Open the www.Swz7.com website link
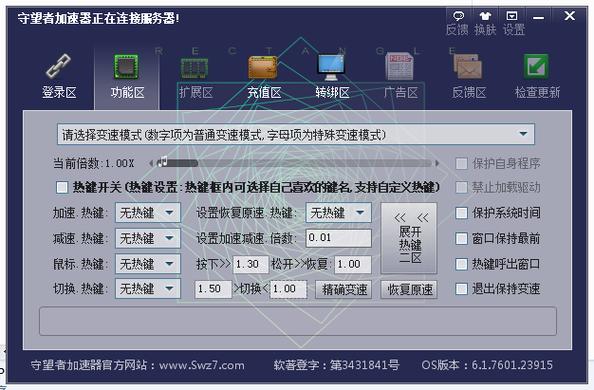This screenshot has width=594, height=390. (202, 365)
